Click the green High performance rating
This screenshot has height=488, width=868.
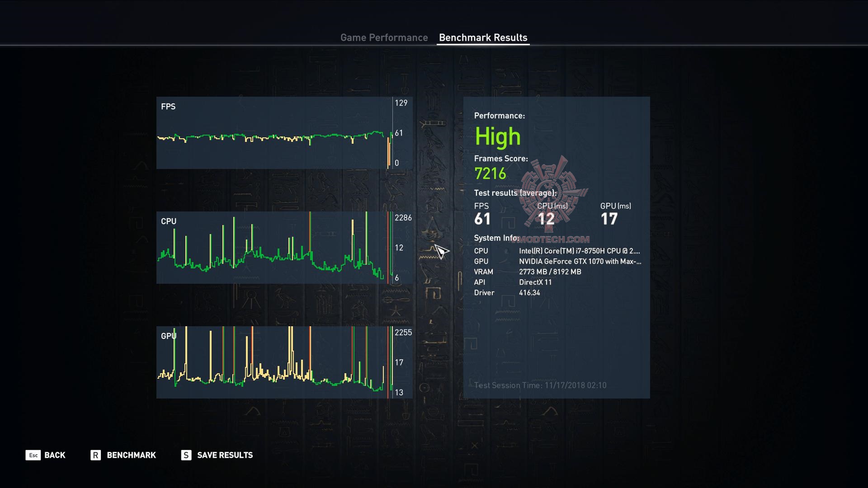coord(497,136)
